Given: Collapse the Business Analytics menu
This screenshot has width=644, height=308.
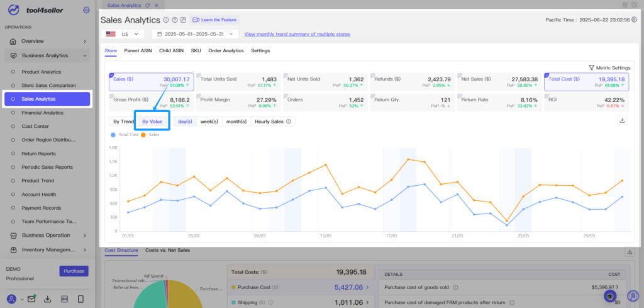Looking at the screenshot, I should pos(47,55).
